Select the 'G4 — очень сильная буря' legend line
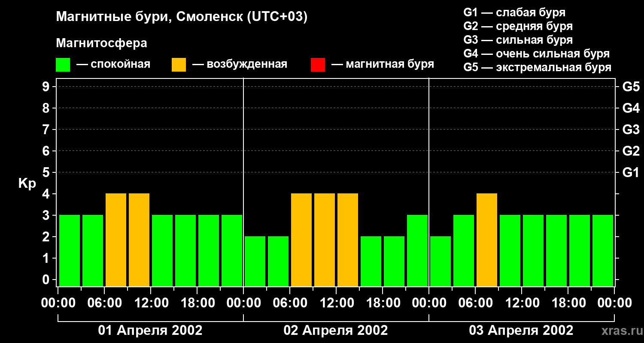 (537, 54)
